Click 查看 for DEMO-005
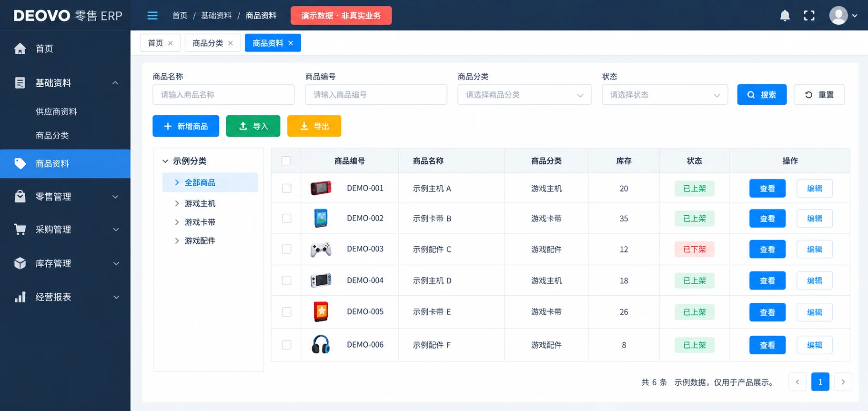The image size is (868, 411). (x=767, y=312)
